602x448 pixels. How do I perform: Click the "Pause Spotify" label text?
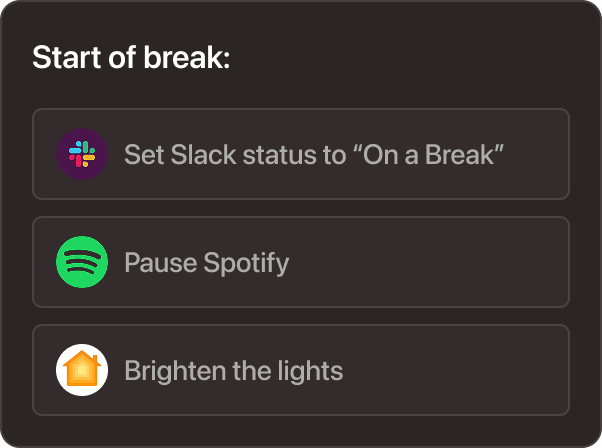point(206,263)
